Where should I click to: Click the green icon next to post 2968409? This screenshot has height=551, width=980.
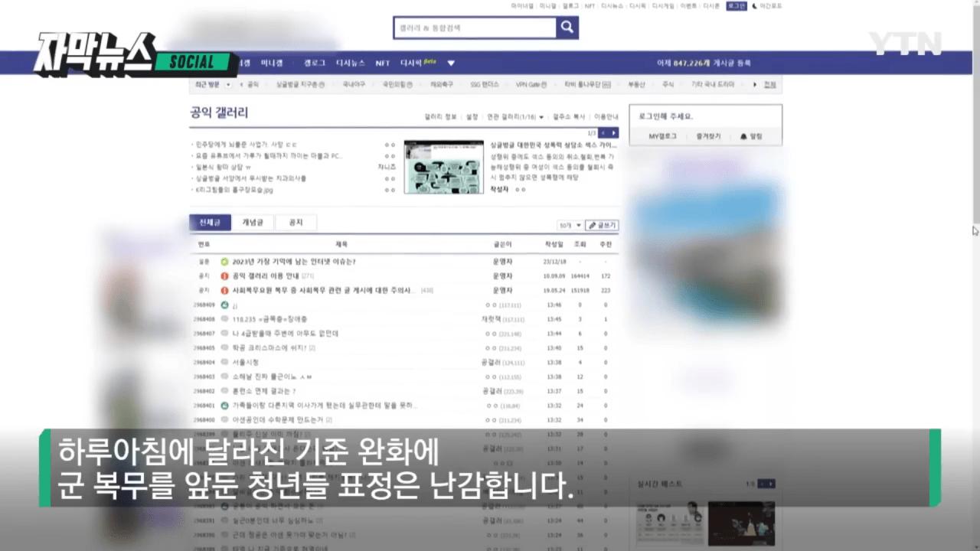224,305
